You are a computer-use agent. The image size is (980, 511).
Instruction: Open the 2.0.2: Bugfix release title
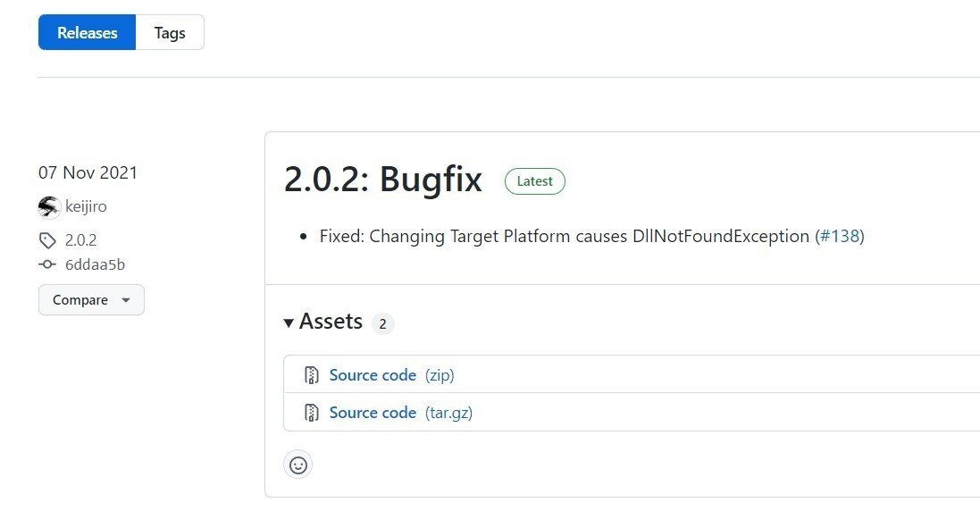pyautogui.click(x=383, y=180)
